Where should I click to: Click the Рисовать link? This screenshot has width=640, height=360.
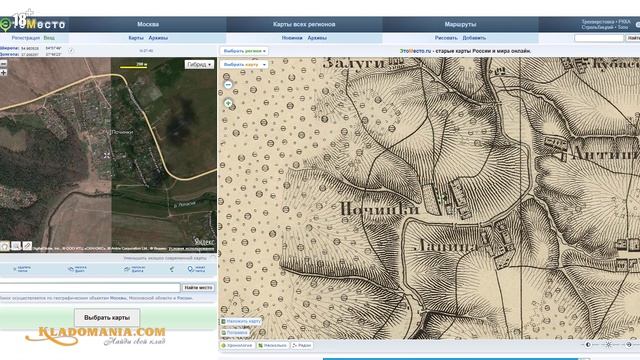(446, 38)
